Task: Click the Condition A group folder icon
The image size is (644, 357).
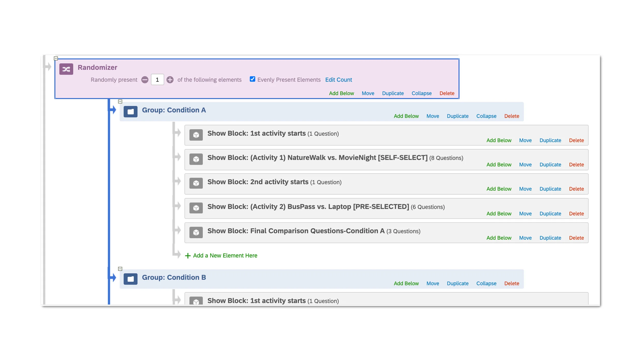Action: [130, 112]
